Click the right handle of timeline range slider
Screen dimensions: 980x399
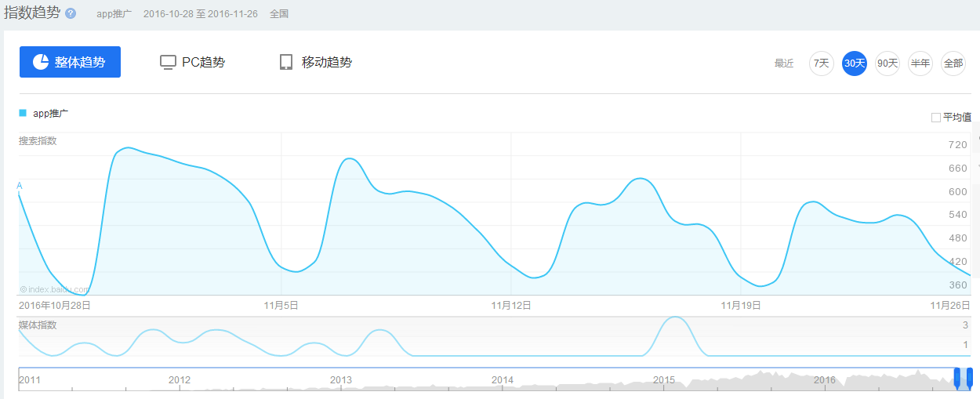[x=970, y=378]
